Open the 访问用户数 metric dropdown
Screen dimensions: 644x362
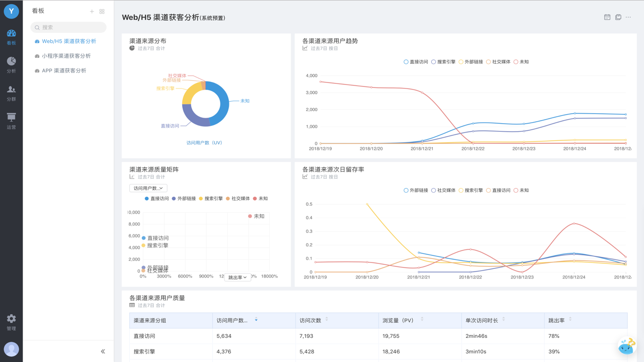click(x=148, y=188)
